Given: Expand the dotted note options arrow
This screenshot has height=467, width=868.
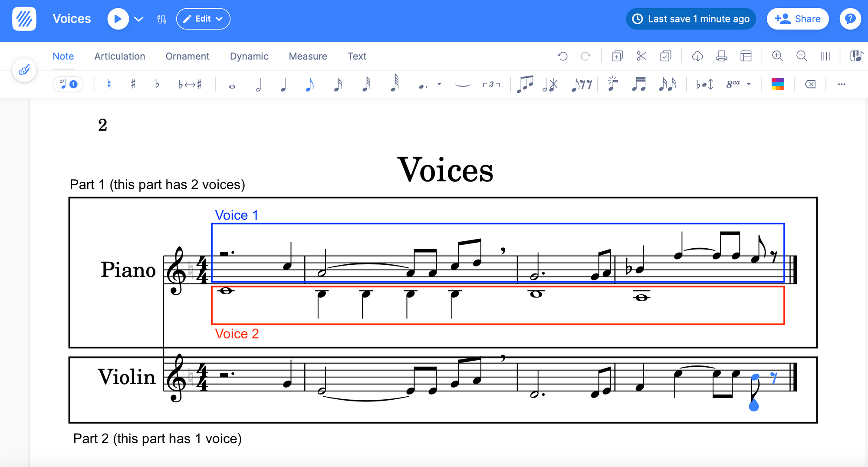Looking at the screenshot, I should pyautogui.click(x=439, y=84).
